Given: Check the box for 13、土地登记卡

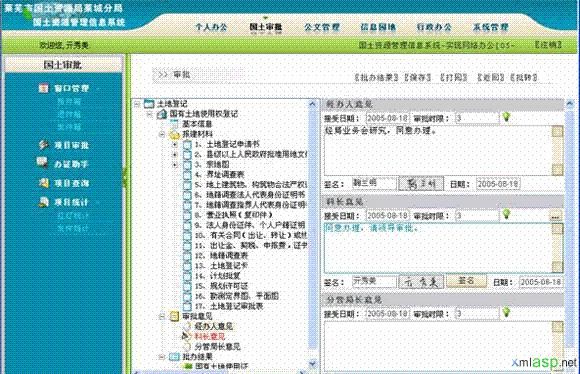Looking at the screenshot, I should [x=188, y=266].
